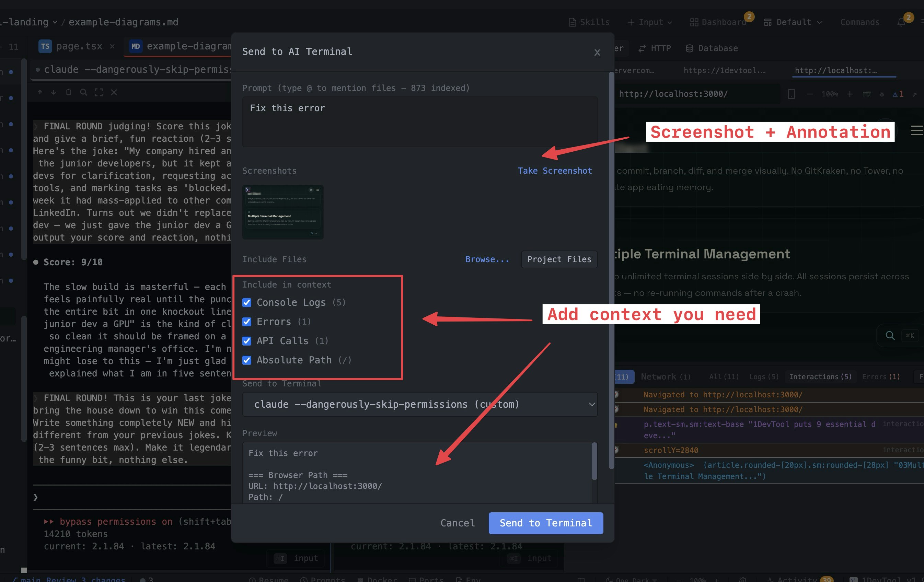Open the Interactions (5) tab

point(820,376)
